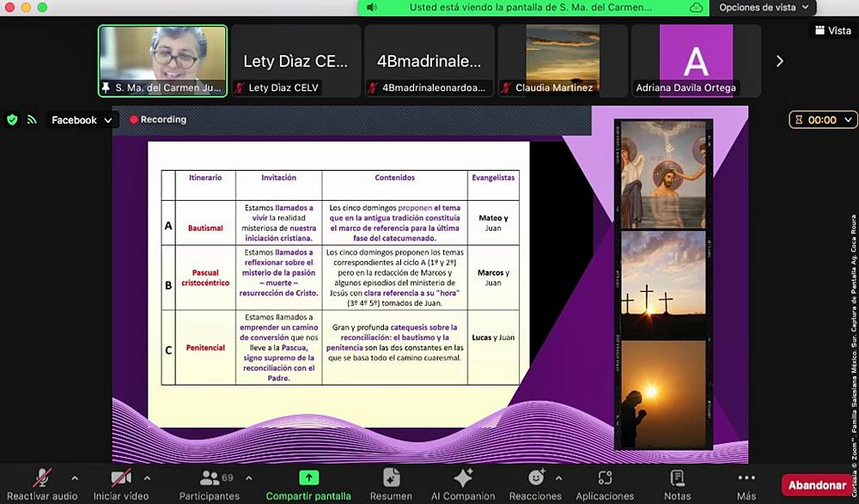Select the Lety Dìaz CELV participant tile

tap(295, 61)
